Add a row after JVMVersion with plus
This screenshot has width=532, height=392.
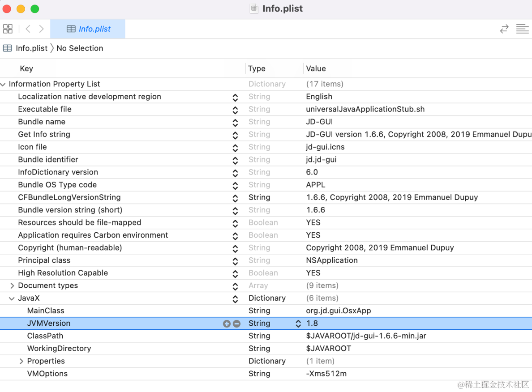pos(227,324)
